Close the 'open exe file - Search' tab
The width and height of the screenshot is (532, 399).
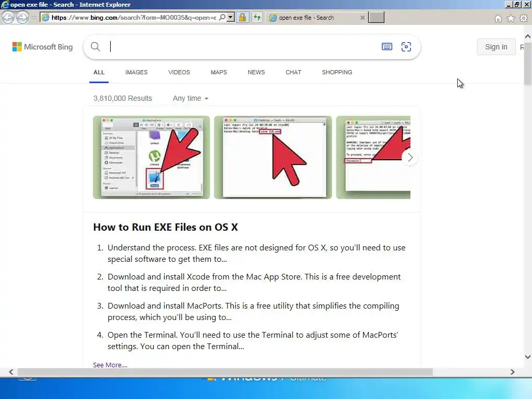coord(362,18)
